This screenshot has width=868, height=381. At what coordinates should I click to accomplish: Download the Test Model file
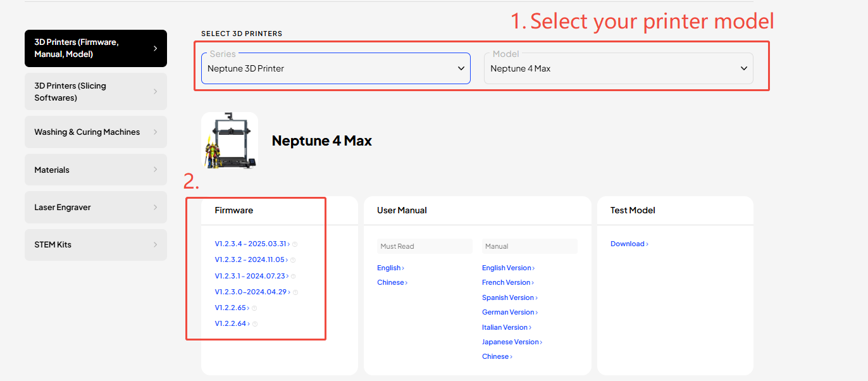pyautogui.click(x=629, y=244)
